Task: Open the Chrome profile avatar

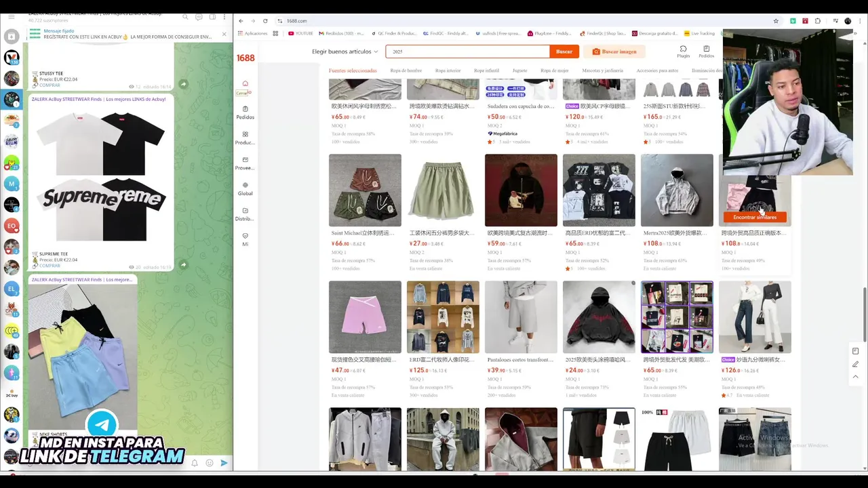Action: (848, 21)
